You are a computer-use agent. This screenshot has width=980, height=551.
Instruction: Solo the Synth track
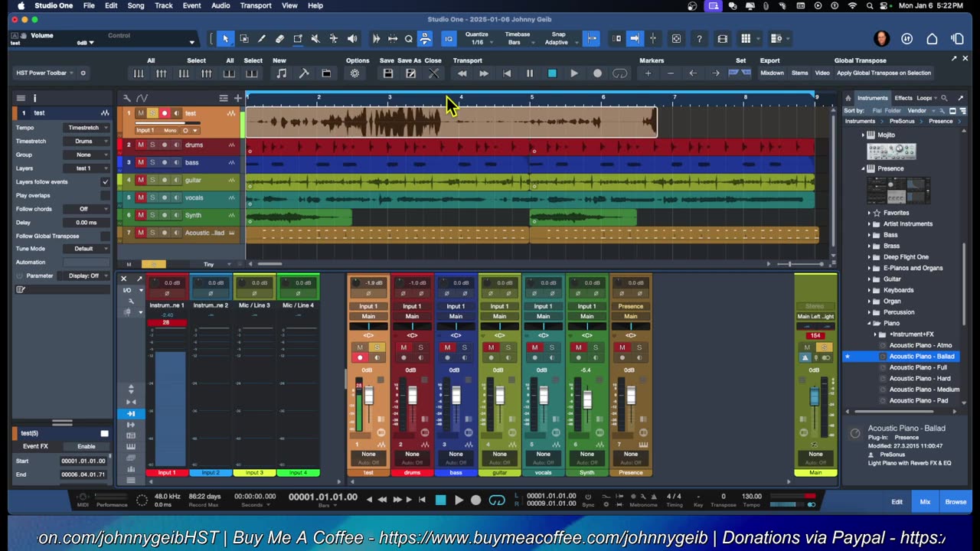coord(152,215)
